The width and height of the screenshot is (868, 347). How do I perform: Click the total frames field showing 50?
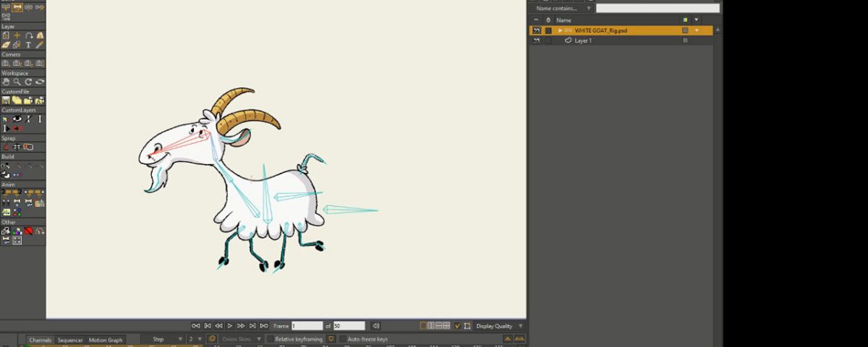(349, 326)
